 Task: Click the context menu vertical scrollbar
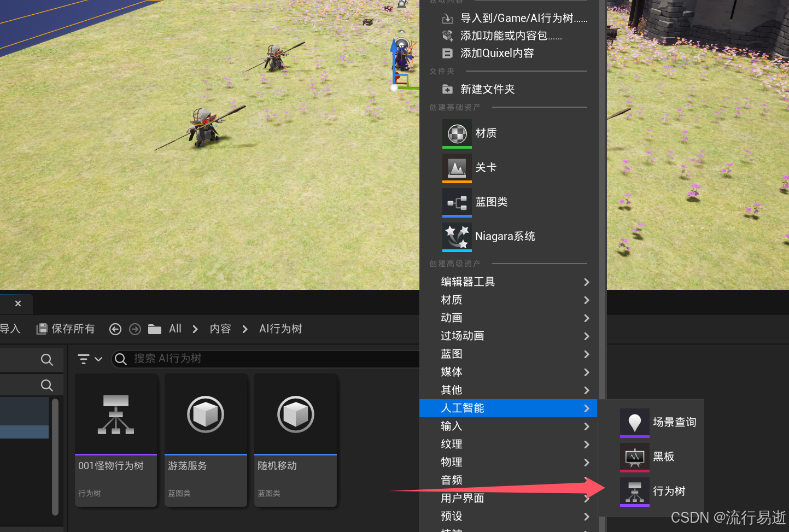(603, 200)
